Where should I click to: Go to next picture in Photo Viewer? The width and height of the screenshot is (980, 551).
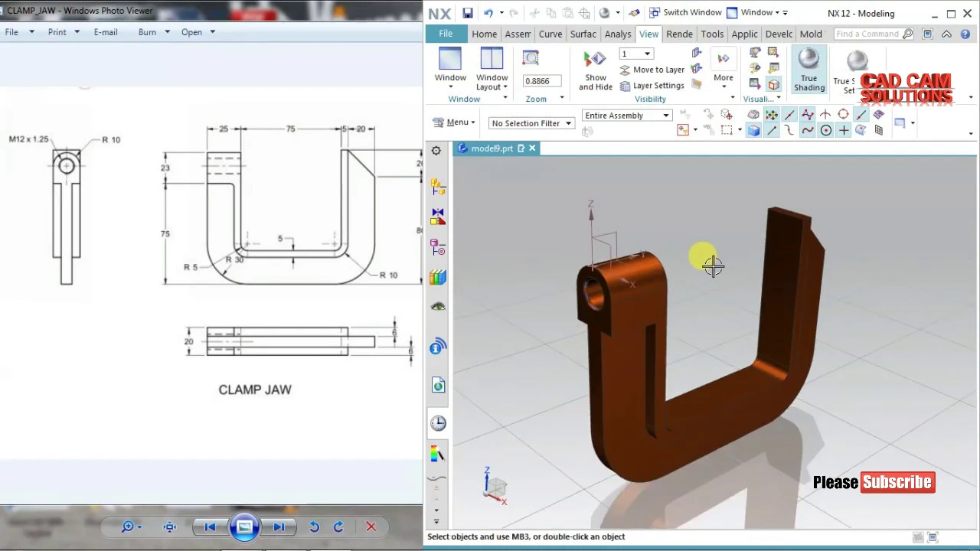click(x=279, y=527)
